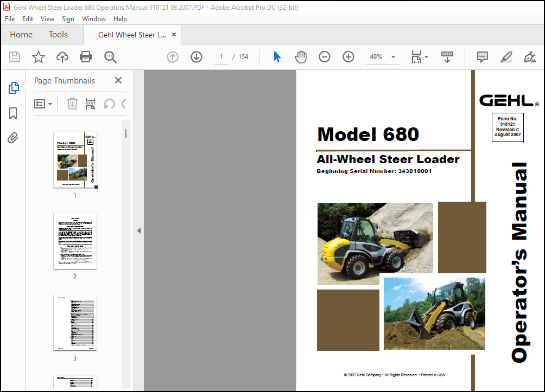Select page 2 thumbnail
545x392 pixels.
coord(75,241)
